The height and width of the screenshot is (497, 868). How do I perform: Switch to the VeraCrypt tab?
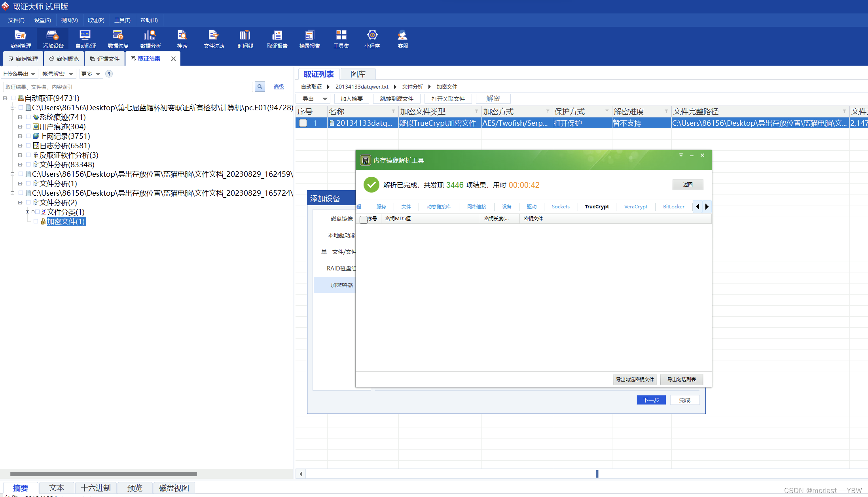(635, 206)
